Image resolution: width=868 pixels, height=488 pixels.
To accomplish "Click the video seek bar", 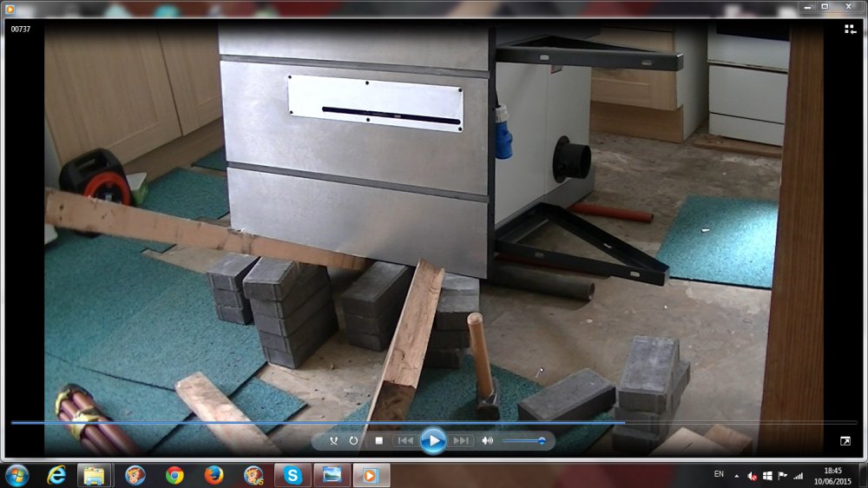I will coord(434,423).
